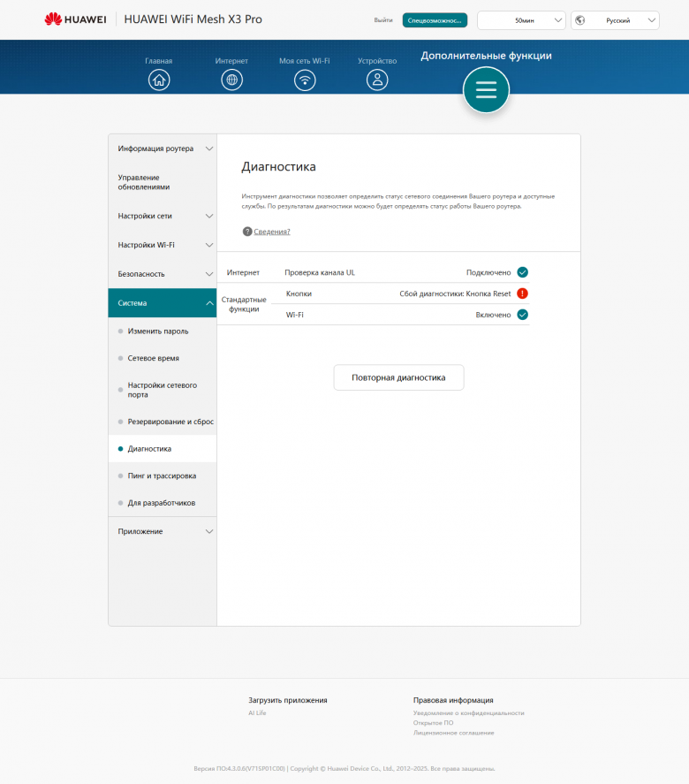Expand the Приложение section
Viewport: 689px width, 784px height.
click(x=163, y=531)
